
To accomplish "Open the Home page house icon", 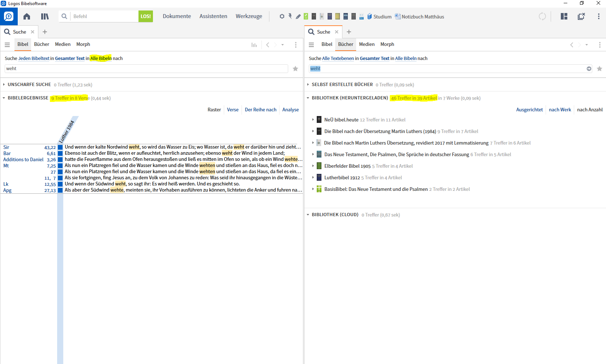I will 27,16.
